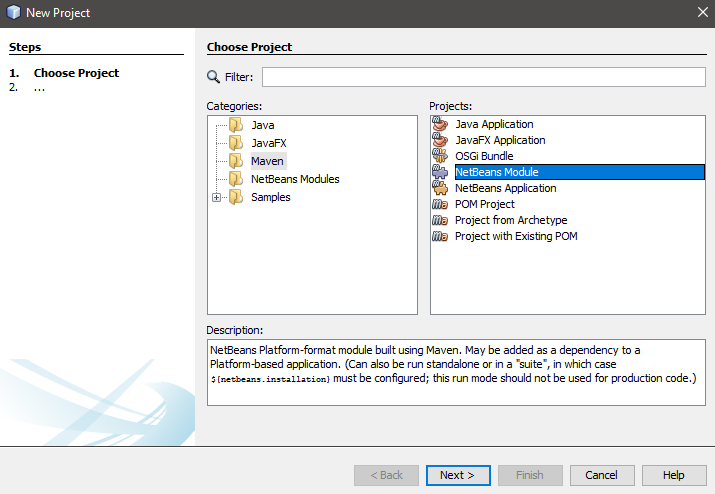This screenshot has width=715, height=494.
Task: Select the NetBeans Modules category
Action: coord(294,179)
